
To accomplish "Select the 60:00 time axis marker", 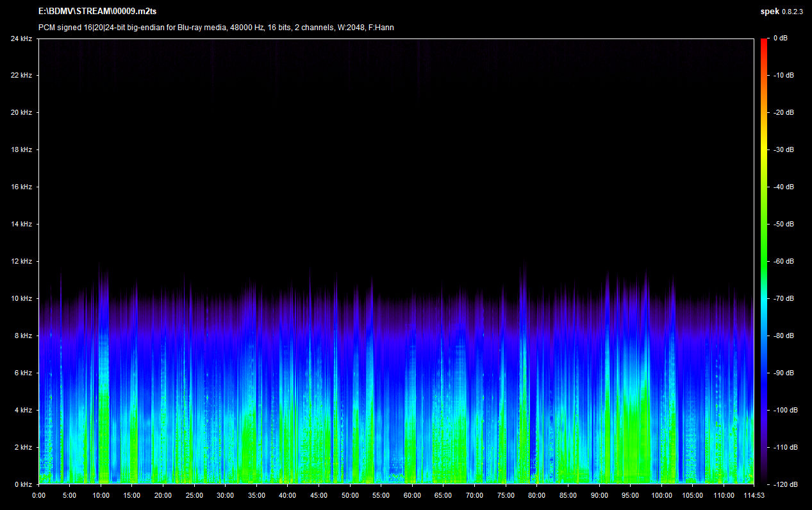I will 412,495.
